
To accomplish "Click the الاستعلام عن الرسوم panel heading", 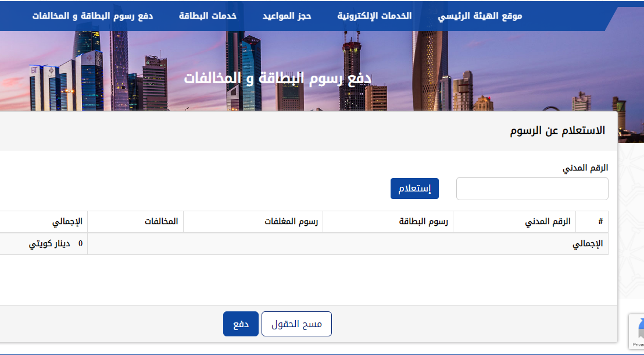I will click(x=557, y=130).
